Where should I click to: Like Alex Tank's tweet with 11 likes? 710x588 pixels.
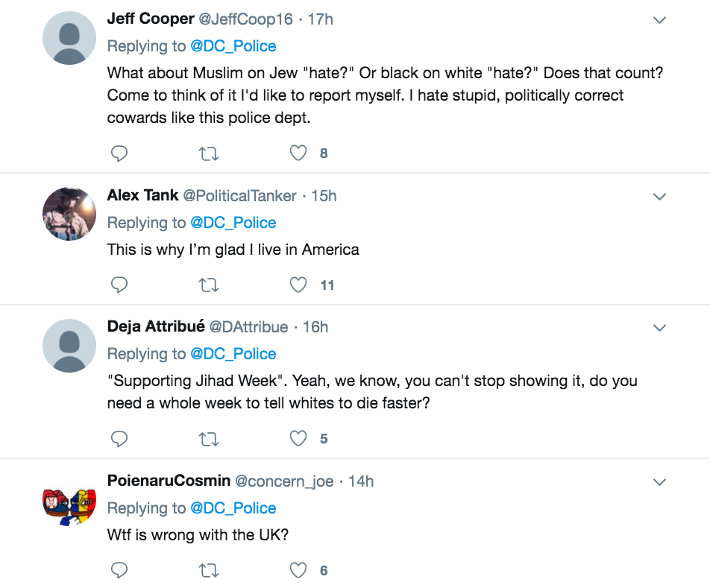tap(298, 285)
